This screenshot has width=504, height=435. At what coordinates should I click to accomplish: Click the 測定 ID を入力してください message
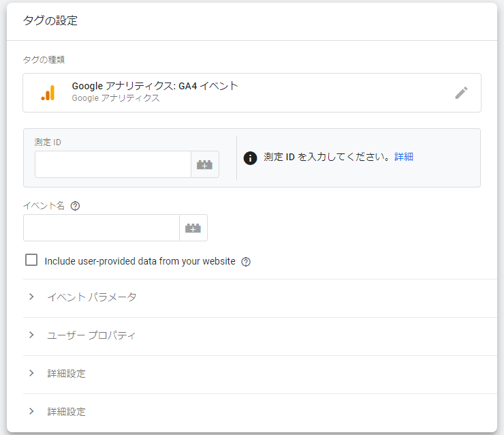pos(328,157)
